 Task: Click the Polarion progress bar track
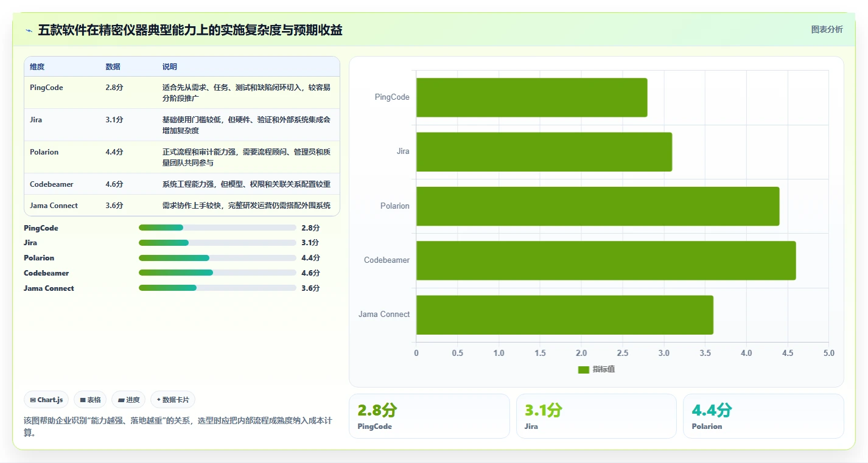tap(217, 258)
